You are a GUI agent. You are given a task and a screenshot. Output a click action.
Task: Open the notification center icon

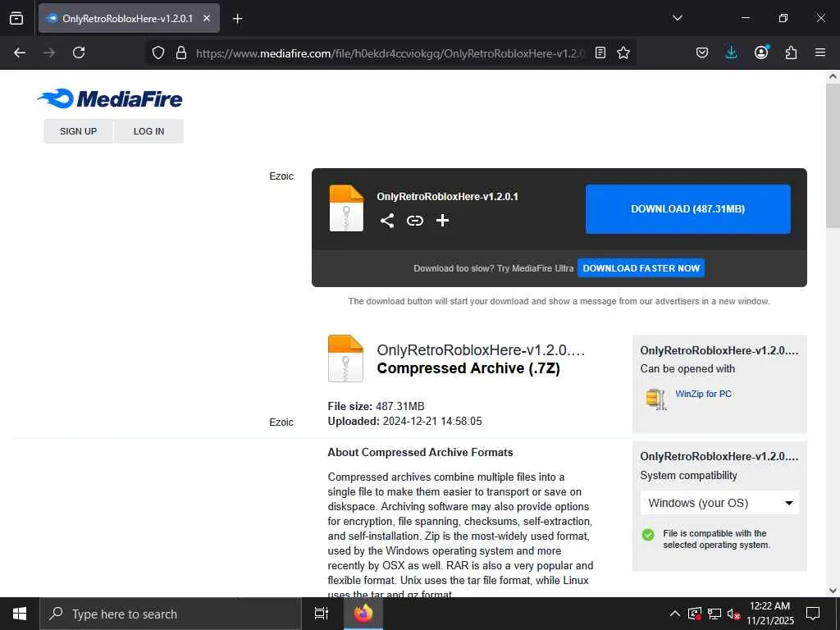(813, 614)
